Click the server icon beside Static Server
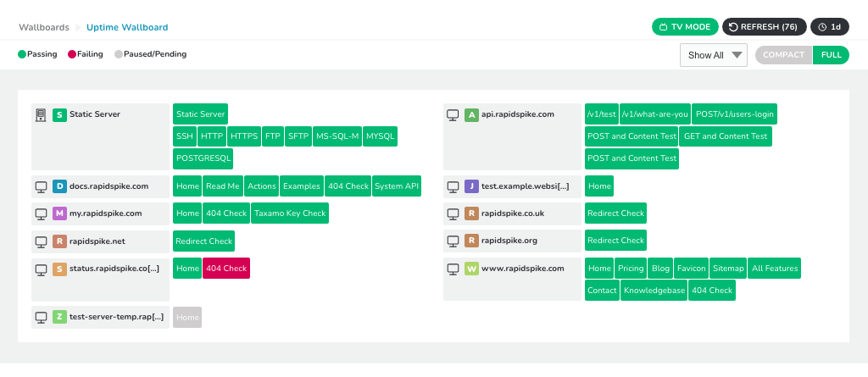This screenshot has height=377, width=868. (x=41, y=114)
